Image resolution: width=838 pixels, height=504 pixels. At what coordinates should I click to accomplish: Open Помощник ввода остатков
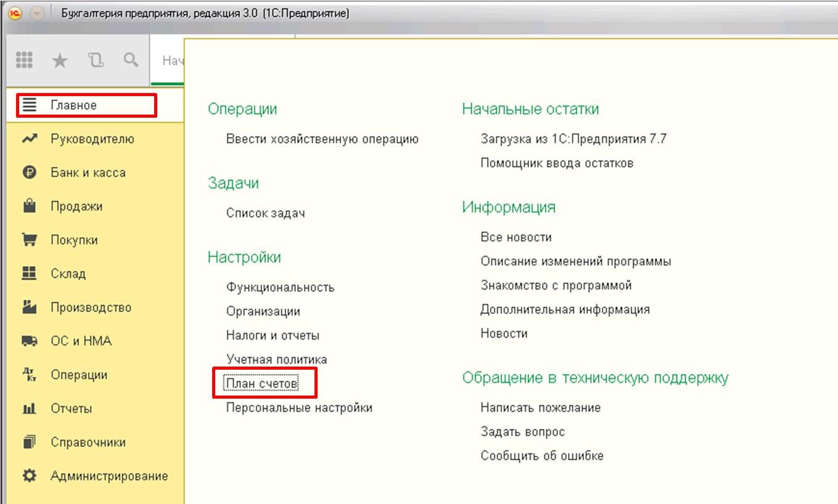[556, 163]
